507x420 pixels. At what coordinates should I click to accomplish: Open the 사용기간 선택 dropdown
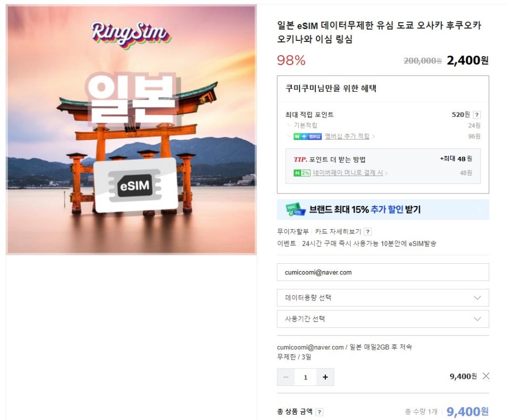point(383,319)
